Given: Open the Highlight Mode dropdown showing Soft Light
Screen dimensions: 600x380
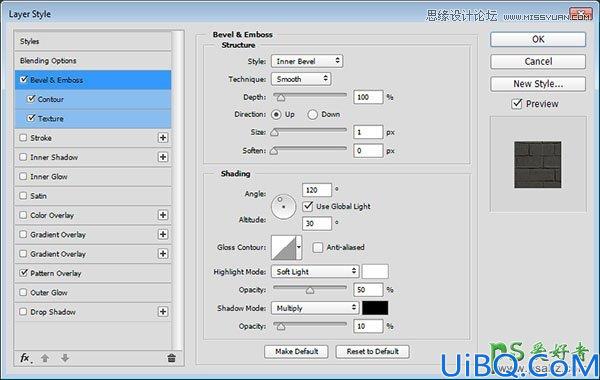Looking at the screenshot, I should point(315,272).
